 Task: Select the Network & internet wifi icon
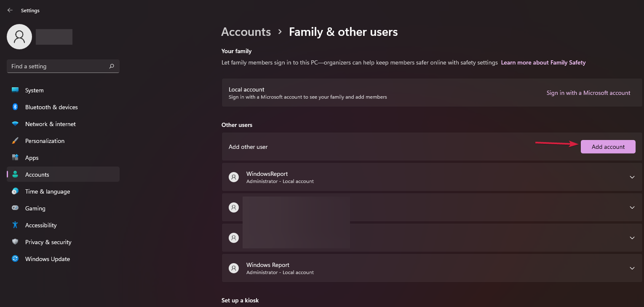[15, 124]
